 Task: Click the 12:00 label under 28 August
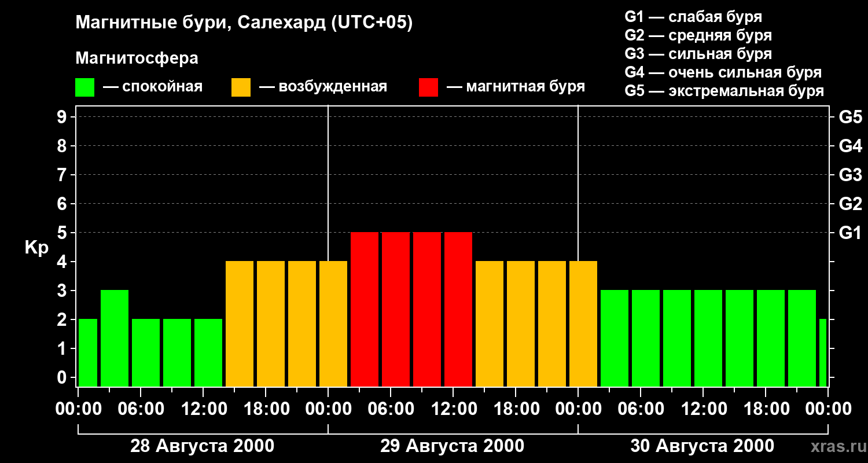point(203,409)
